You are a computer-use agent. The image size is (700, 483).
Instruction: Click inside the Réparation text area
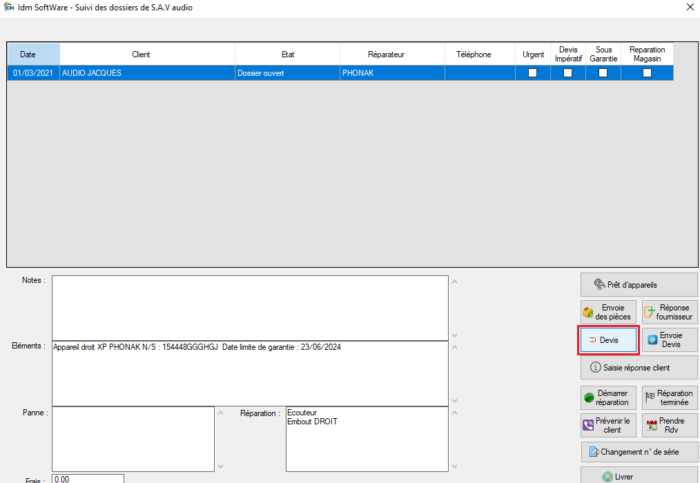pos(367,439)
